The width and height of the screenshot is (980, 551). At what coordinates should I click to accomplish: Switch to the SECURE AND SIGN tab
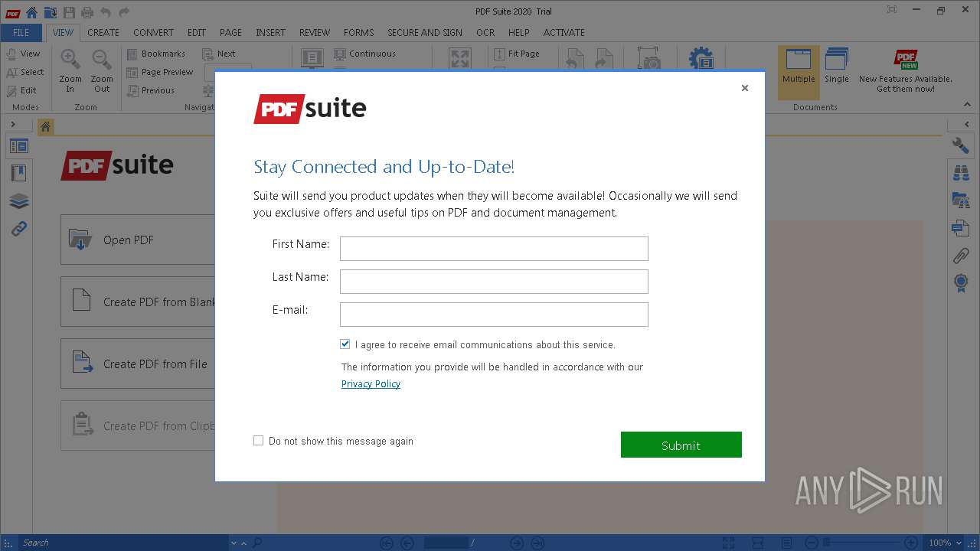(x=425, y=32)
